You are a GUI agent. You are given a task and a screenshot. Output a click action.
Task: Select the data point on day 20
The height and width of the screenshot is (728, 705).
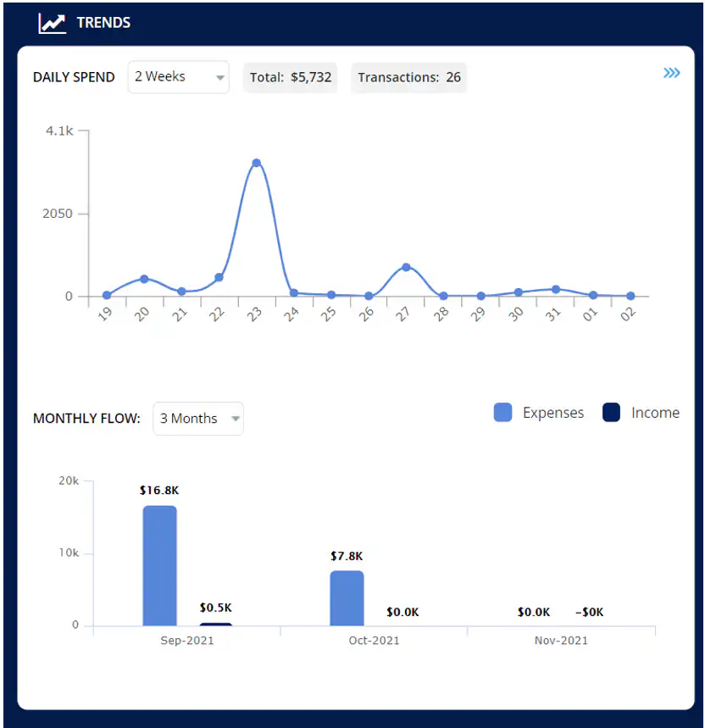[x=144, y=279]
